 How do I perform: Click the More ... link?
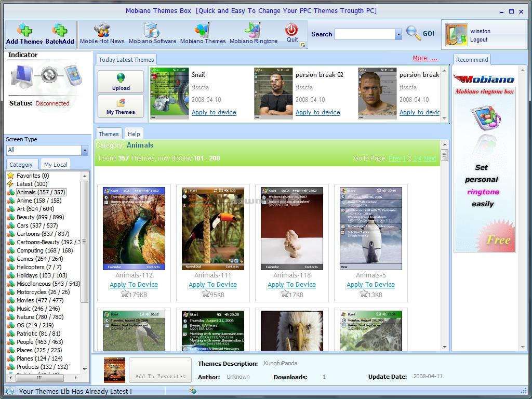[x=425, y=58]
